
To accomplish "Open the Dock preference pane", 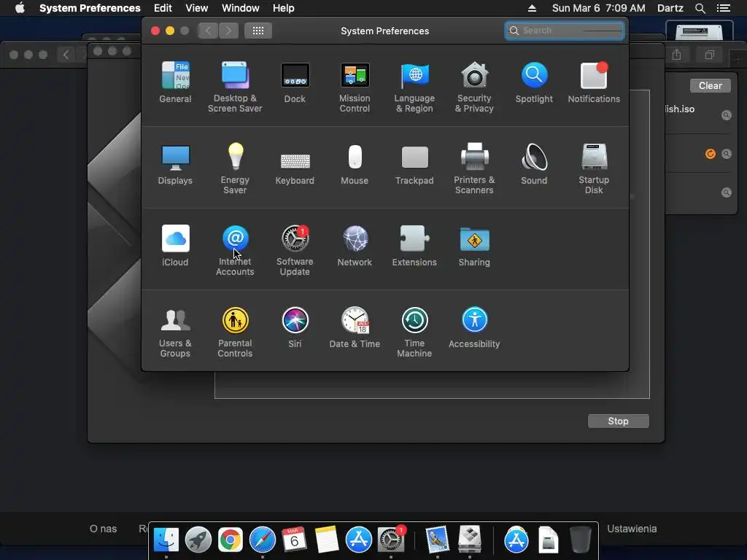I will tap(295, 82).
